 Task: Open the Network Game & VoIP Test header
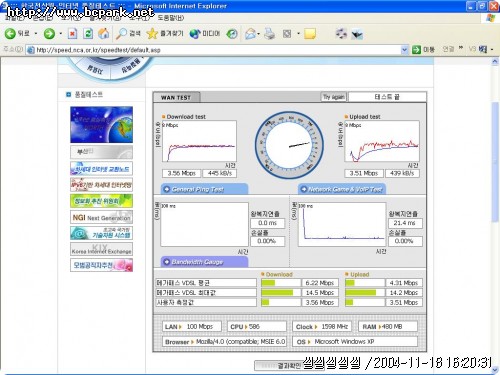(342, 189)
